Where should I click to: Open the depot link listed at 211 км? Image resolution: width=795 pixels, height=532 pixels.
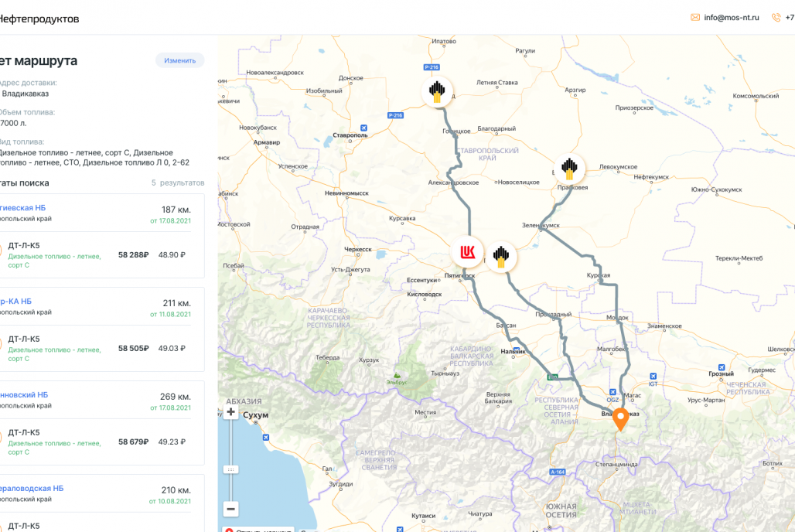coord(15,302)
